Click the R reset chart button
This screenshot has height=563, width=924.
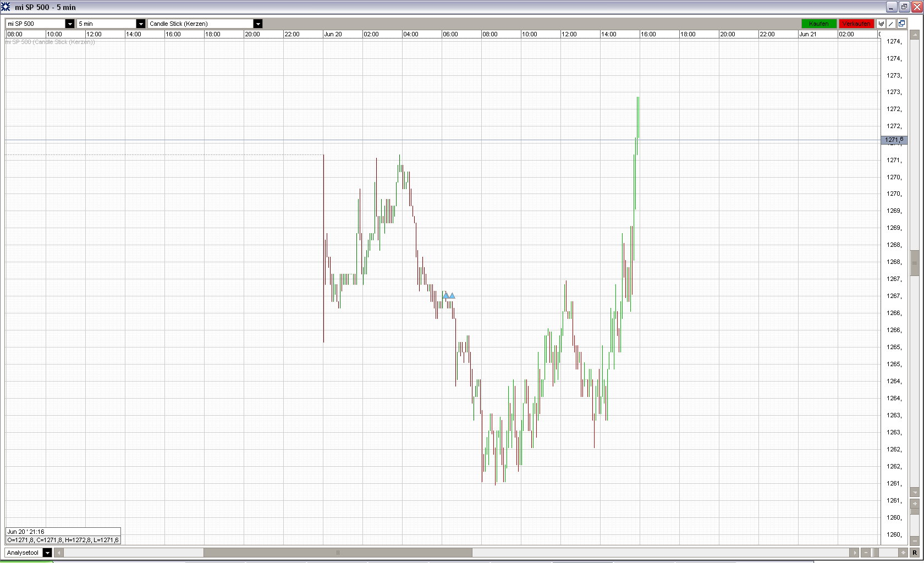915,553
